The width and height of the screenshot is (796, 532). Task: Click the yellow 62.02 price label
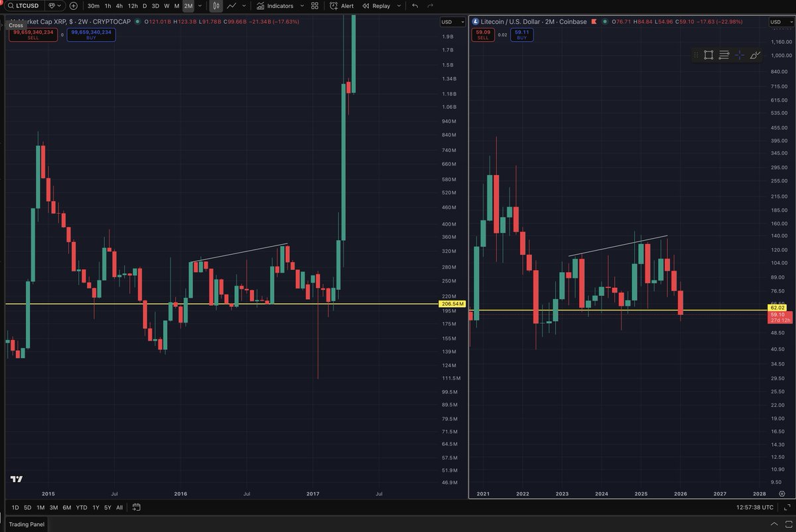click(778, 308)
